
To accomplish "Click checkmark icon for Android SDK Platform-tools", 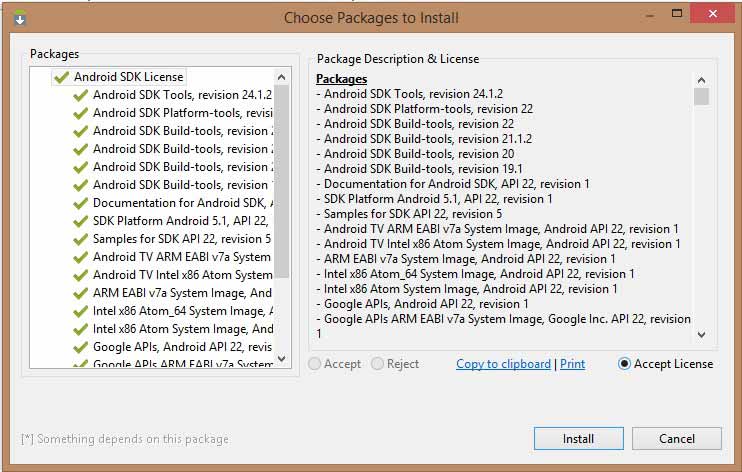I will click(x=81, y=113).
